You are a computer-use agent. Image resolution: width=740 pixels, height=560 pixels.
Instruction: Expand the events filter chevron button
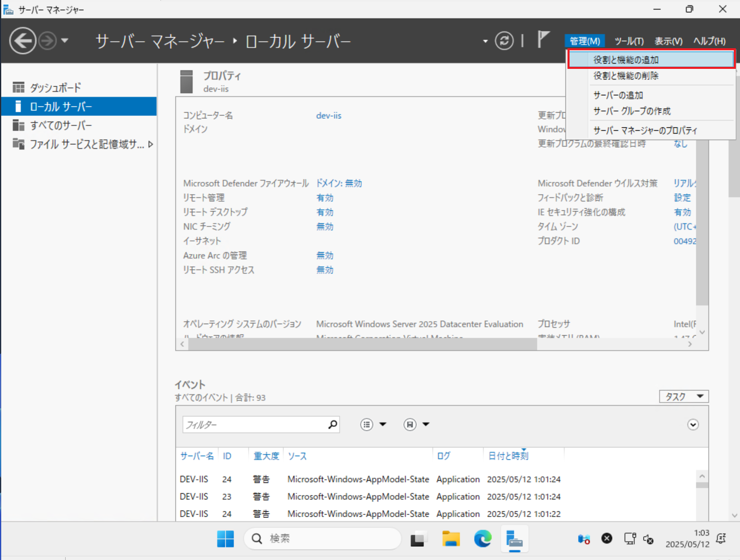(x=693, y=425)
